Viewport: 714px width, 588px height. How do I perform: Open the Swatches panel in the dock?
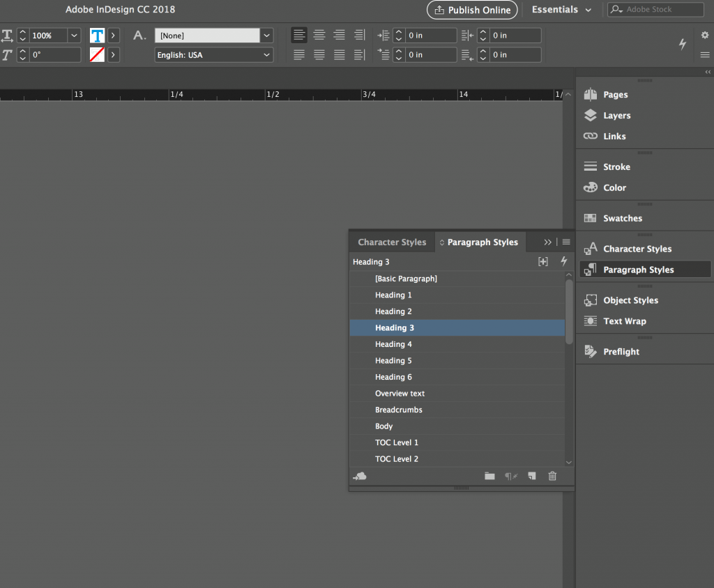591,219
